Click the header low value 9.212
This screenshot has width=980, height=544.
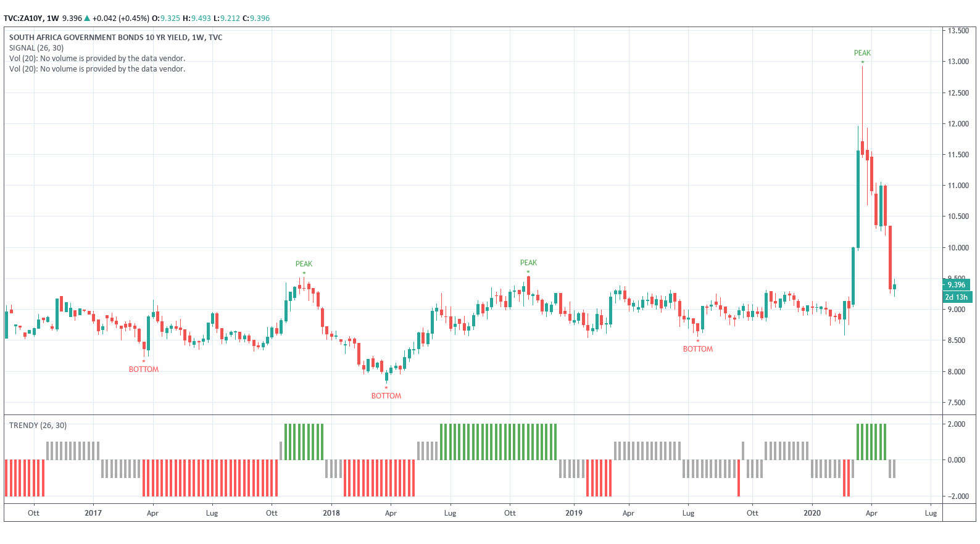[230, 19]
